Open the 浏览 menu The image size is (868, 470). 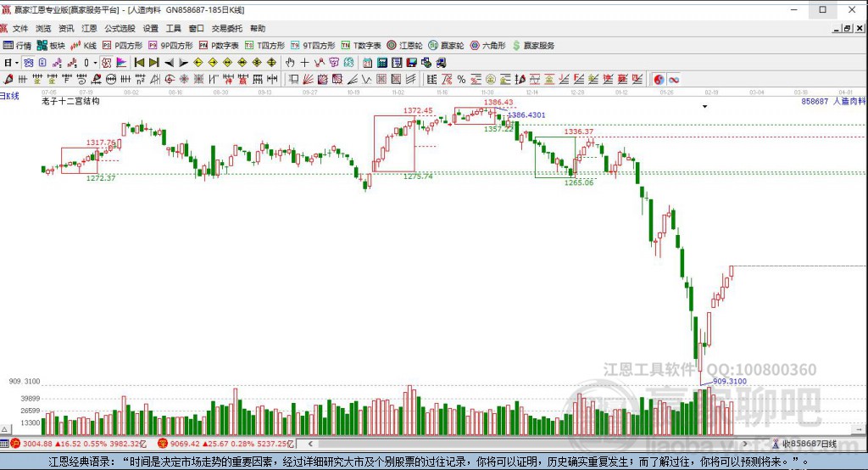43,28
